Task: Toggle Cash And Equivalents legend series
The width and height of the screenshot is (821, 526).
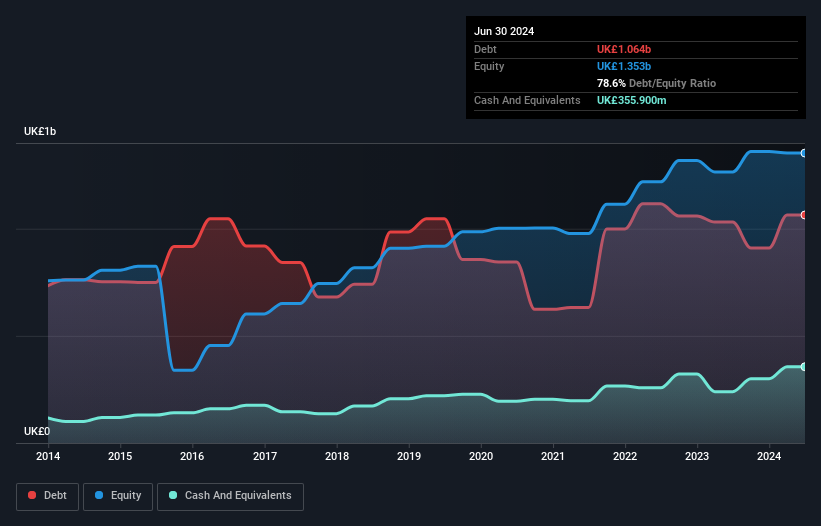Action: [230, 496]
